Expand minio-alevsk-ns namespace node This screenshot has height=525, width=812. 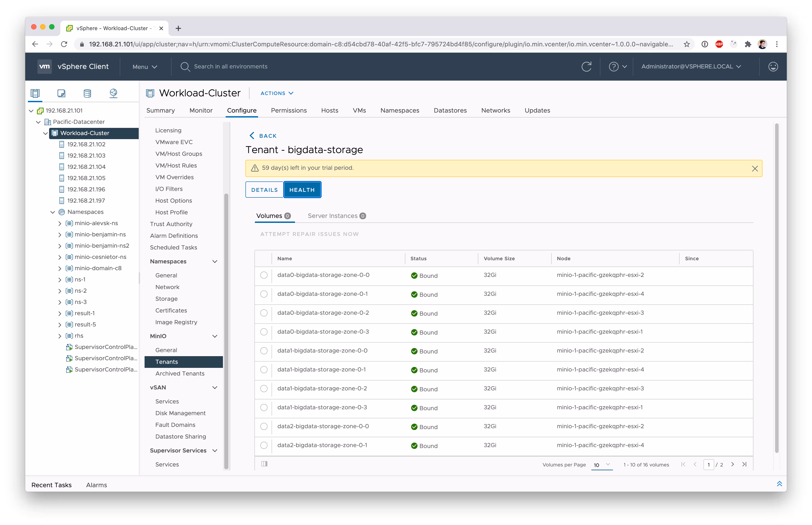click(60, 223)
